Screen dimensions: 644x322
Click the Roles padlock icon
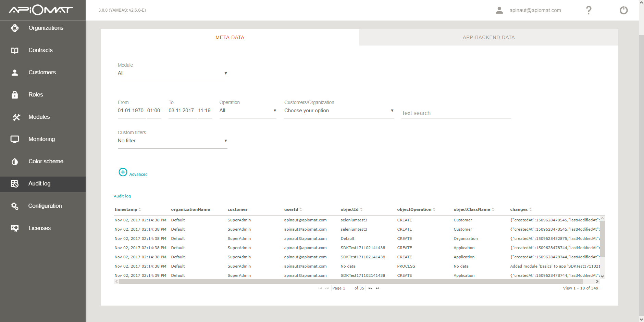tap(15, 95)
